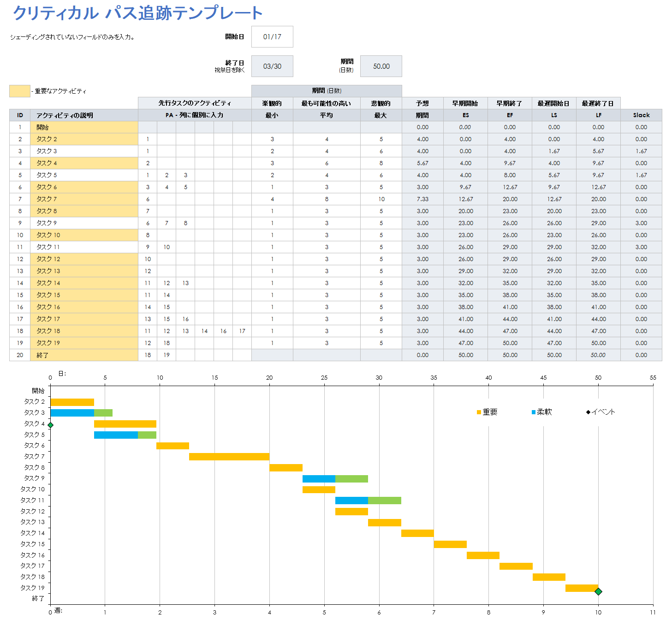Select Slack value 3.00 in タスク 9 row
Image resolution: width=672 pixels, height=626 pixels.
(x=641, y=223)
